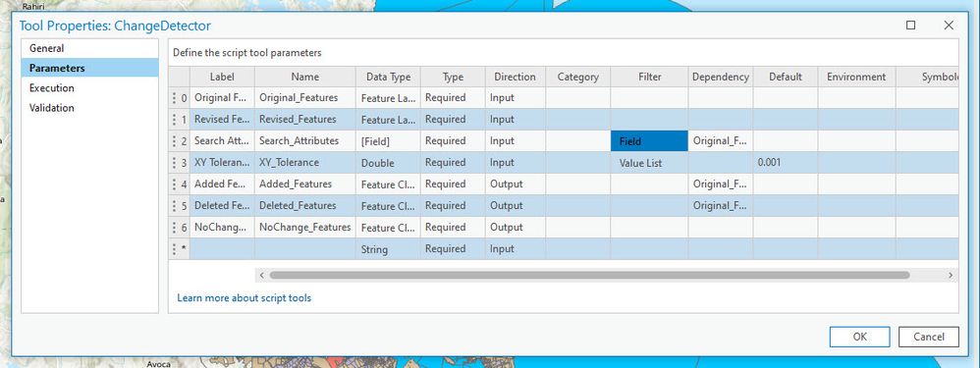Open the Validation page

(89, 108)
